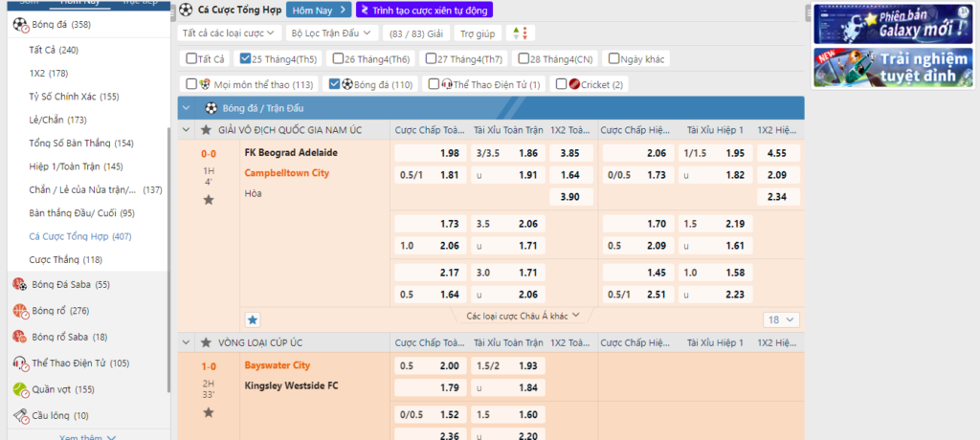980x440 pixels.
Task: Open Tất cả các loại cược dropdown
Action: tap(229, 33)
